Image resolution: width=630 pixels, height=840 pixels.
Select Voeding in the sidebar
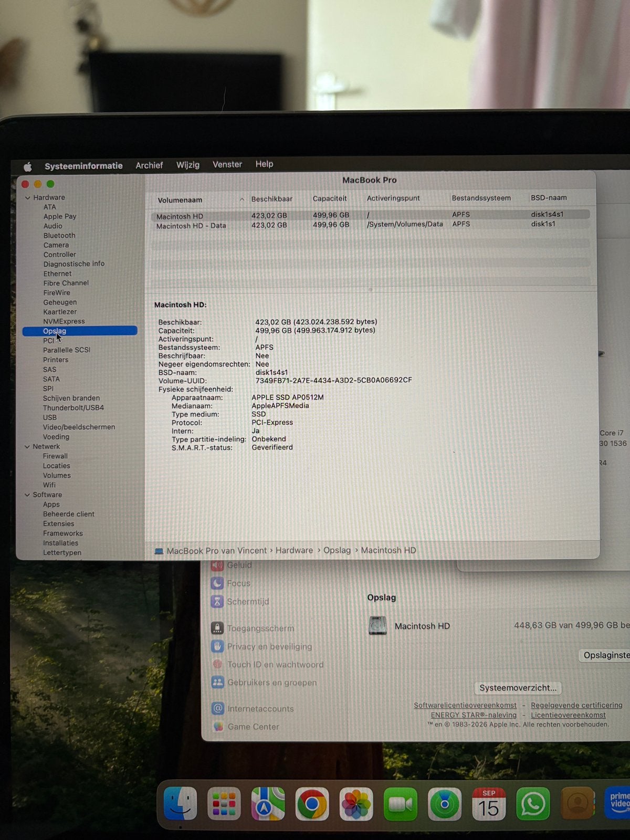[x=56, y=437]
